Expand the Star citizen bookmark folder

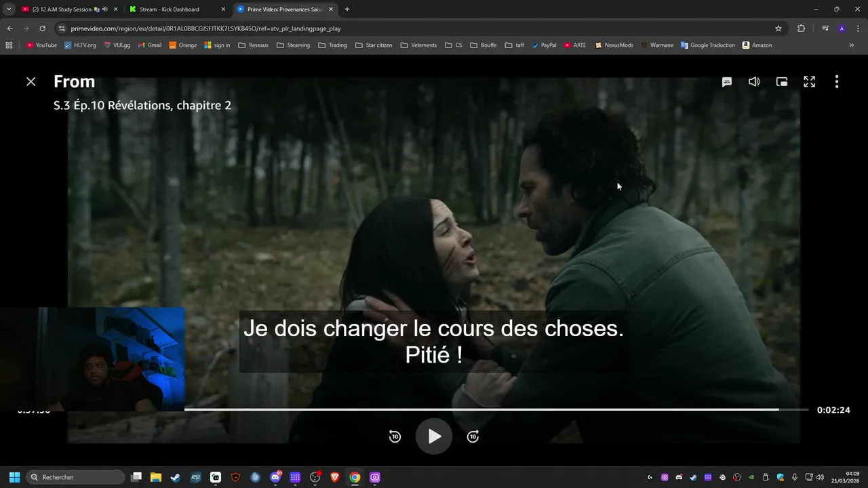click(374, 45)
